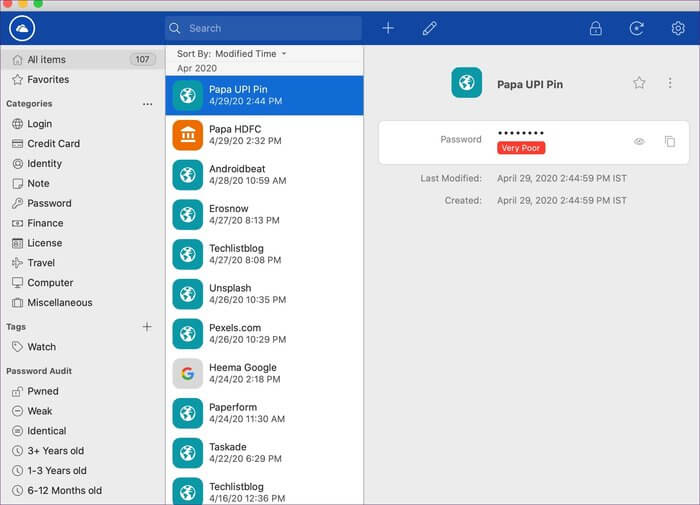Click the pencil edit icon in toolbar

(429, 28)
